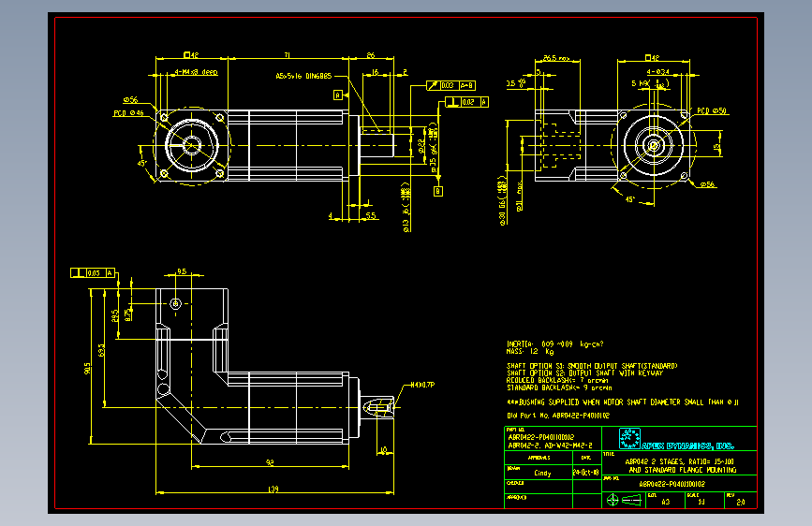Select the "SHAFT OPTION S2" keyway note line
Viewport: 812px width, 526px height.
[x=584, y=373]
